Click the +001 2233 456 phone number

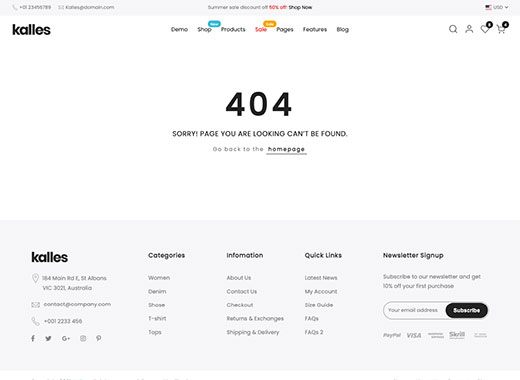pos(63,321)
